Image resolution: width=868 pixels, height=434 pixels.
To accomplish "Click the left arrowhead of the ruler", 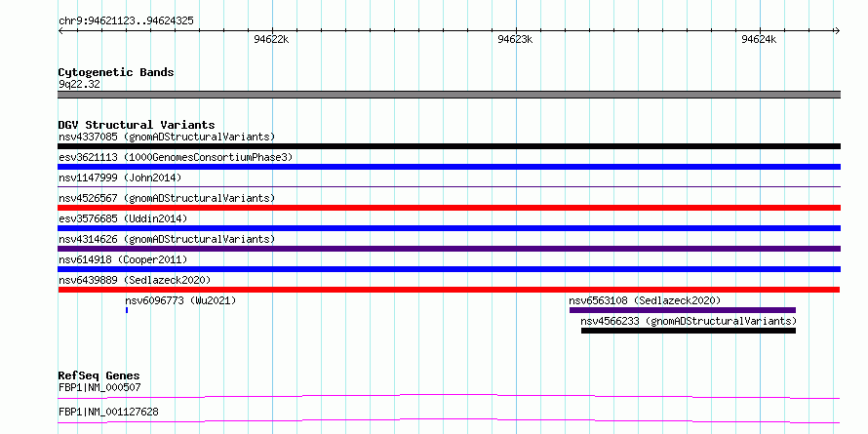I will pos(60,31).
